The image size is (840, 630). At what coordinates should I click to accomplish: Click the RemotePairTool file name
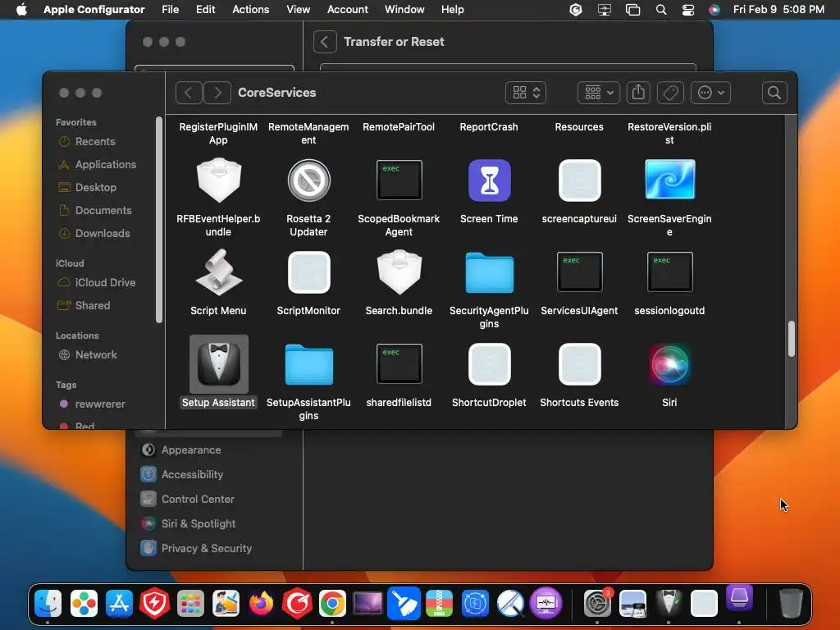point(399,127)
